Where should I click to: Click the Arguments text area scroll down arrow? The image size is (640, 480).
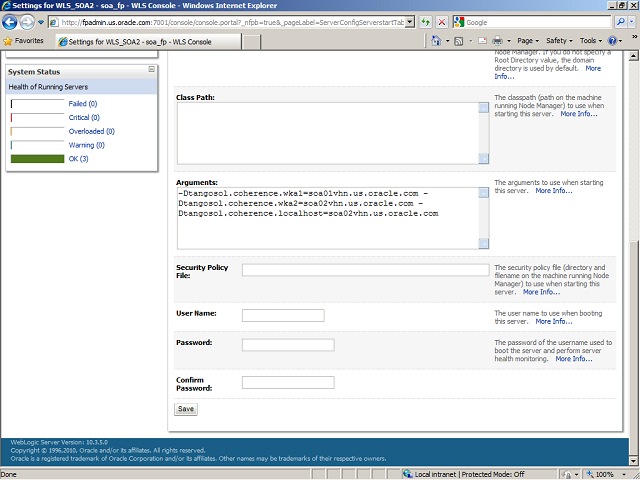tap(484, 245)
